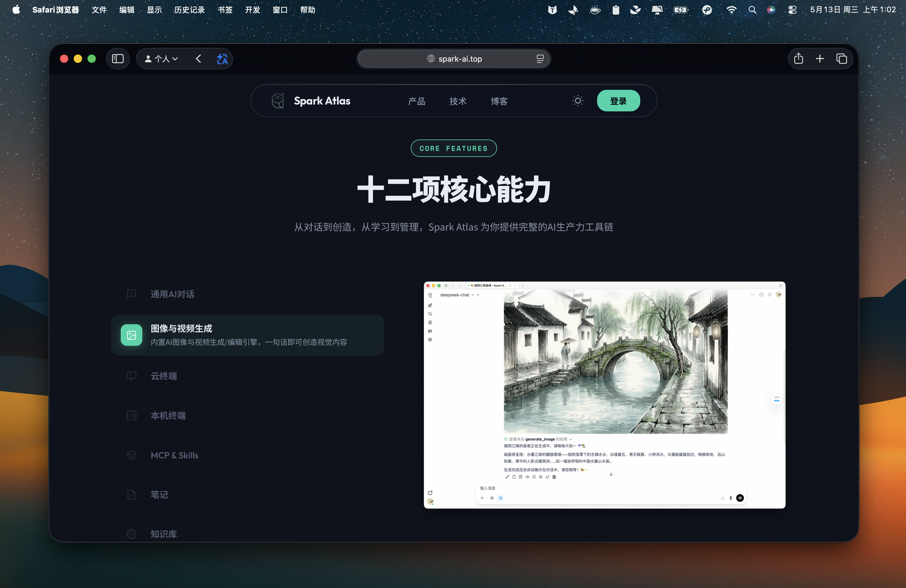This screenshot has width=906, height=588.
Task: Toggle the Safari sidebar panel
Action: point(118,59)
